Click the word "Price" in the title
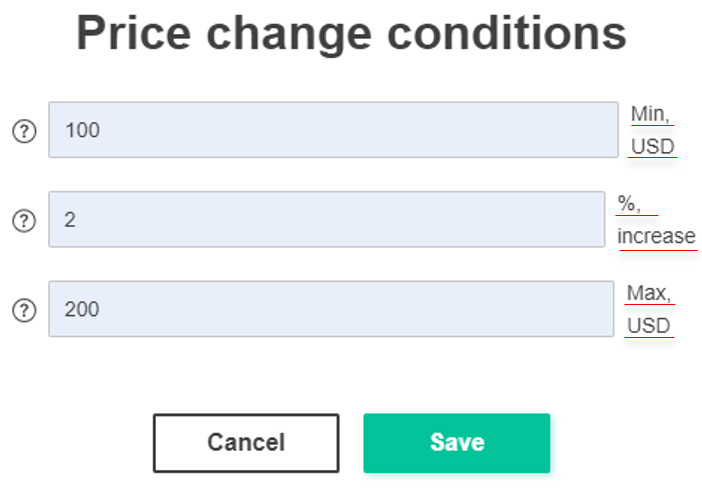 point(134,33)
